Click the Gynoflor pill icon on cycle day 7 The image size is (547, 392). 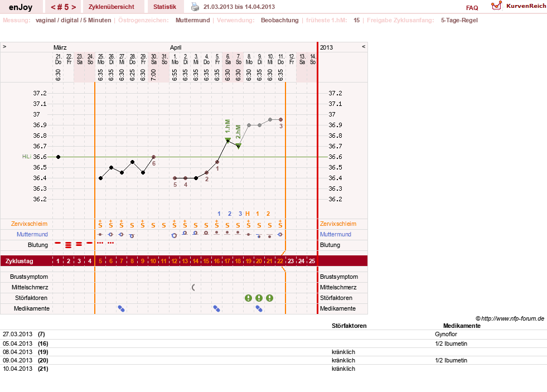point(122,309)
